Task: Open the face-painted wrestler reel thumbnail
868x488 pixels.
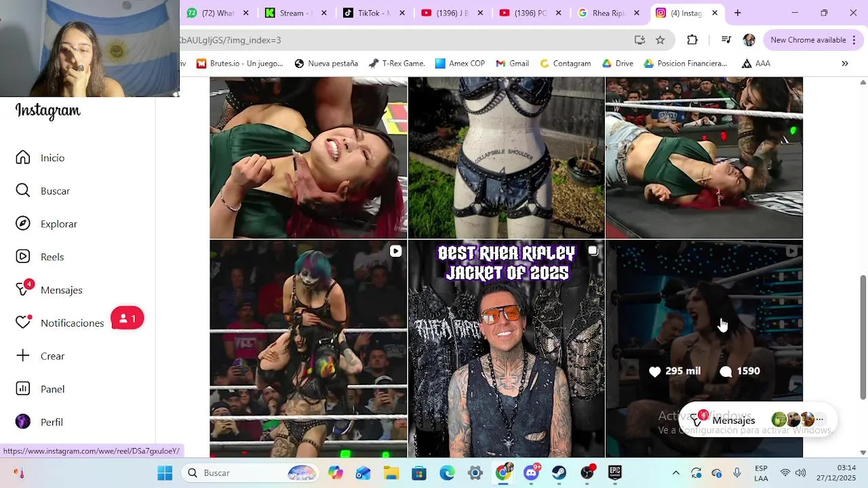Action: [x=309, y=349]
